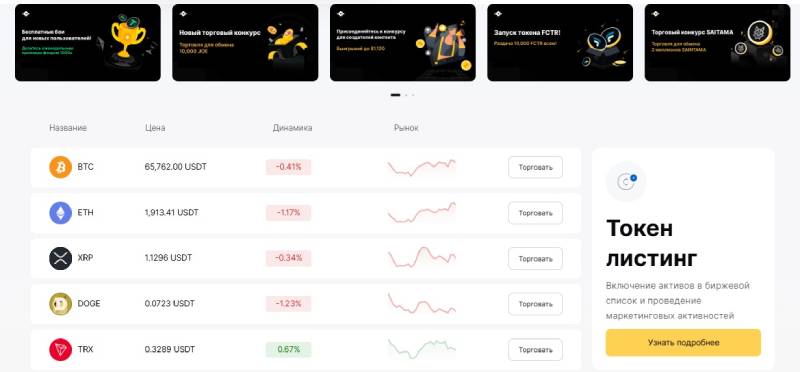Click the XRP -0.34% change badge

288,258
